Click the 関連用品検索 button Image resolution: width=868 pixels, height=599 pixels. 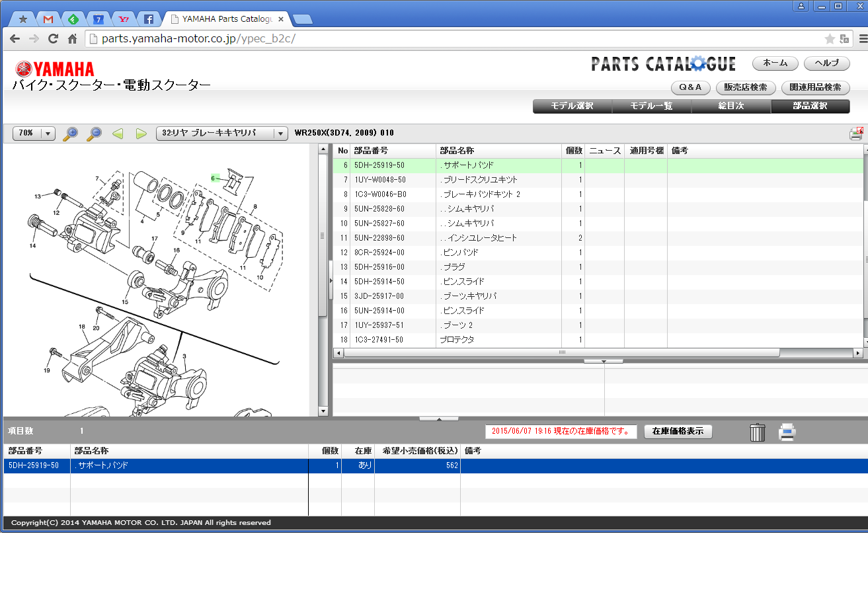point(816,87)
